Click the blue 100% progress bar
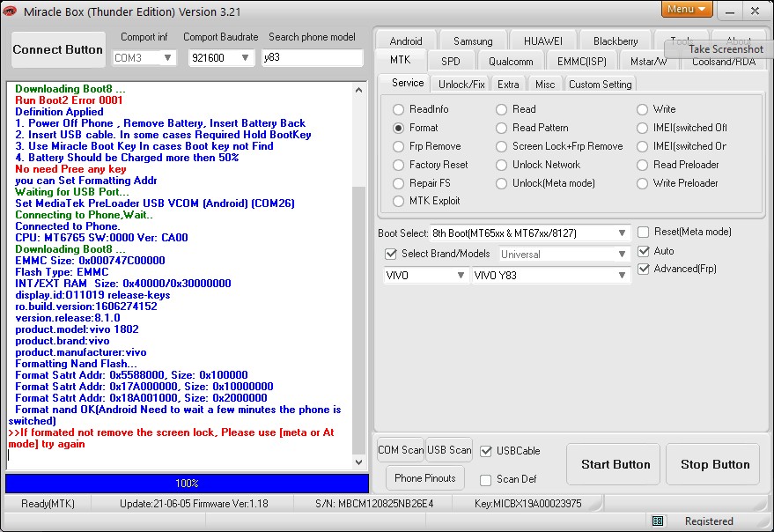 (187, 484)
